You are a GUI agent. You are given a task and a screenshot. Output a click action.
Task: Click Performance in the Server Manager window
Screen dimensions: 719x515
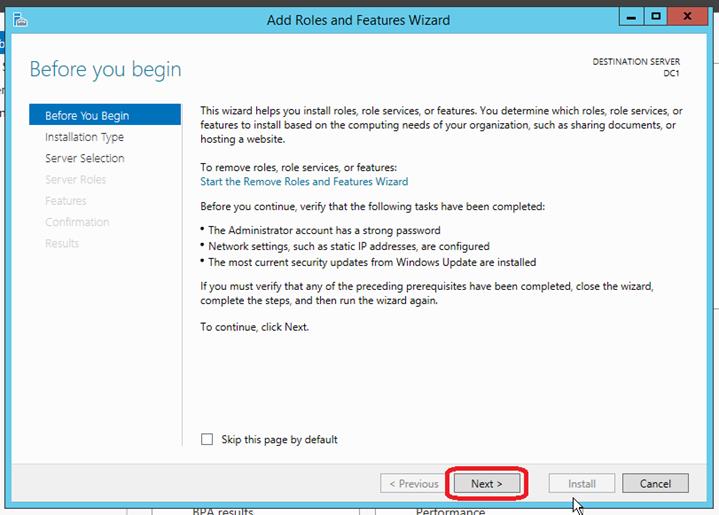450,511
